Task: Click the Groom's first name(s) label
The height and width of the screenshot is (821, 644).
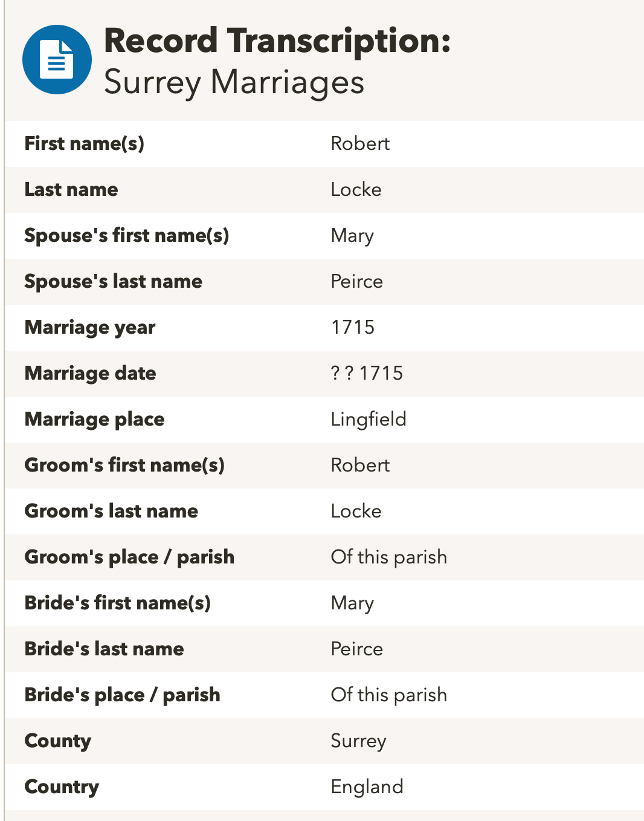Action: coord(124,466)
